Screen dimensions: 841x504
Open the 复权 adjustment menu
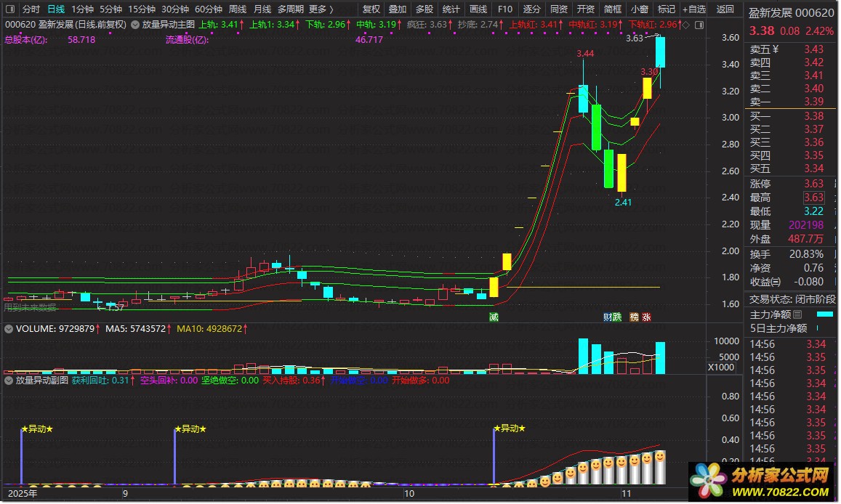point(371,9)
